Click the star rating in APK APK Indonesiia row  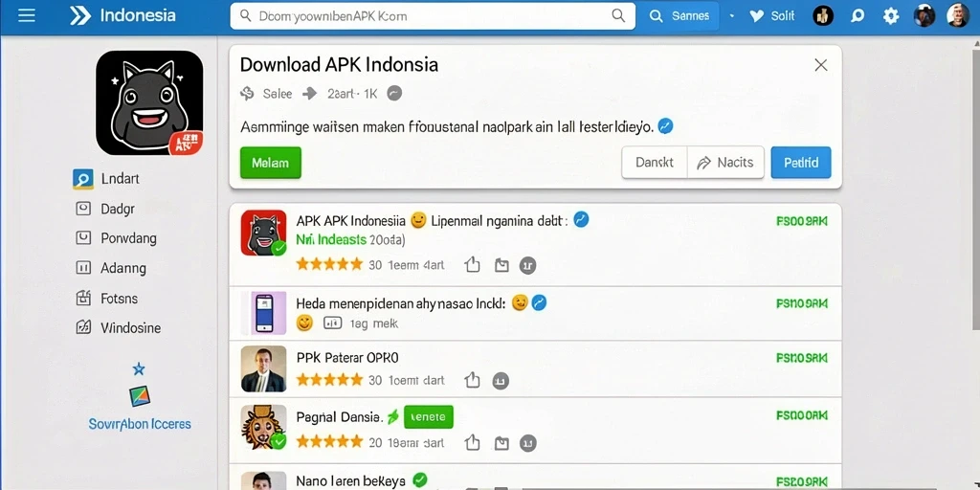point(329,264)
